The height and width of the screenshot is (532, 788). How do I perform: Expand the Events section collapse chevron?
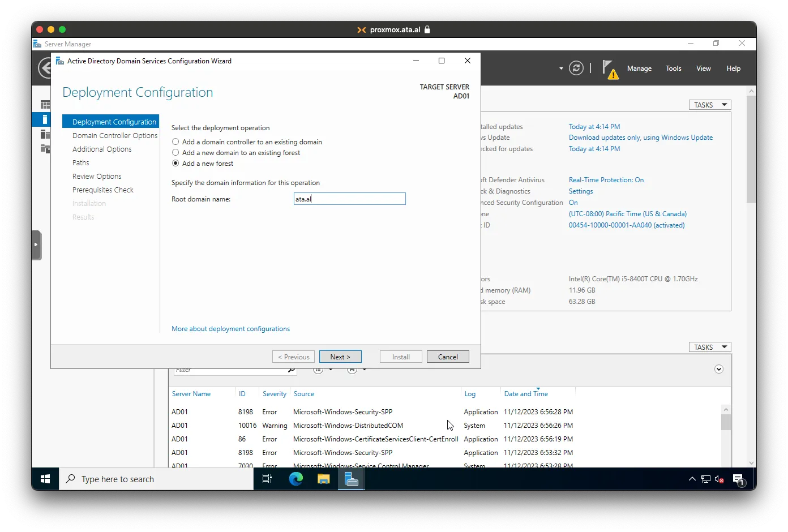pos(719,369)
